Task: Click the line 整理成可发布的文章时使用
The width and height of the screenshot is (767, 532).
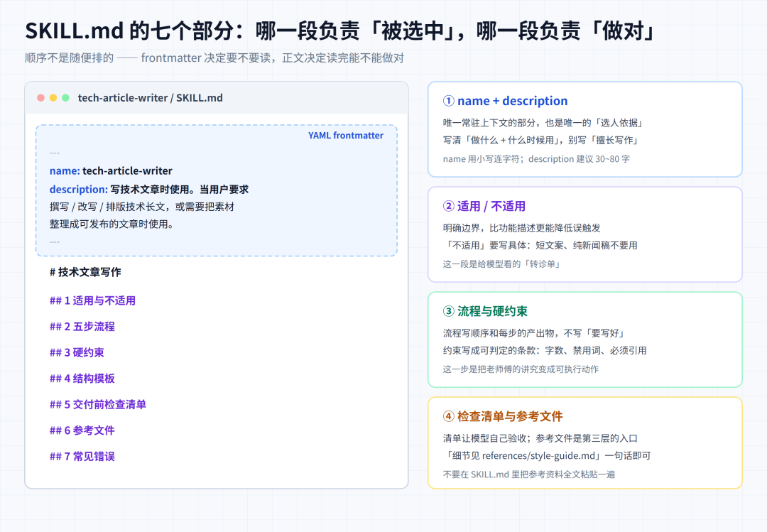Action: click(x=111, y=224)
